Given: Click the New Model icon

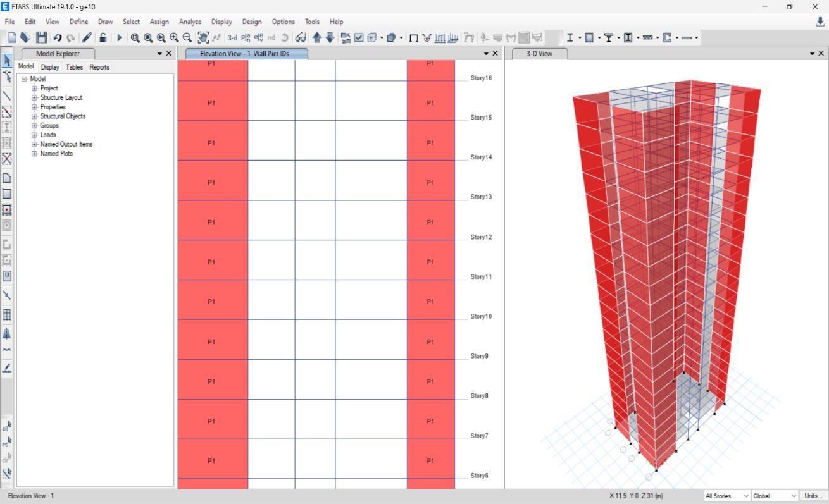Looking at the screenshot, I should [12, 38].
